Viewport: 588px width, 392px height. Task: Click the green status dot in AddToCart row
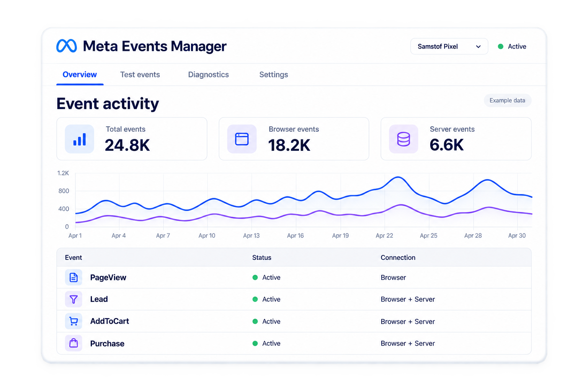[255, 322]
